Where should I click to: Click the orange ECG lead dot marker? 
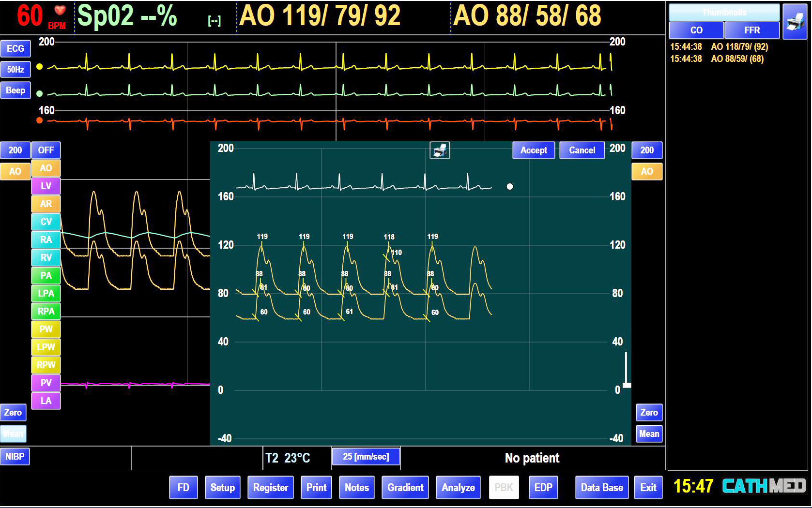(40, 120)
